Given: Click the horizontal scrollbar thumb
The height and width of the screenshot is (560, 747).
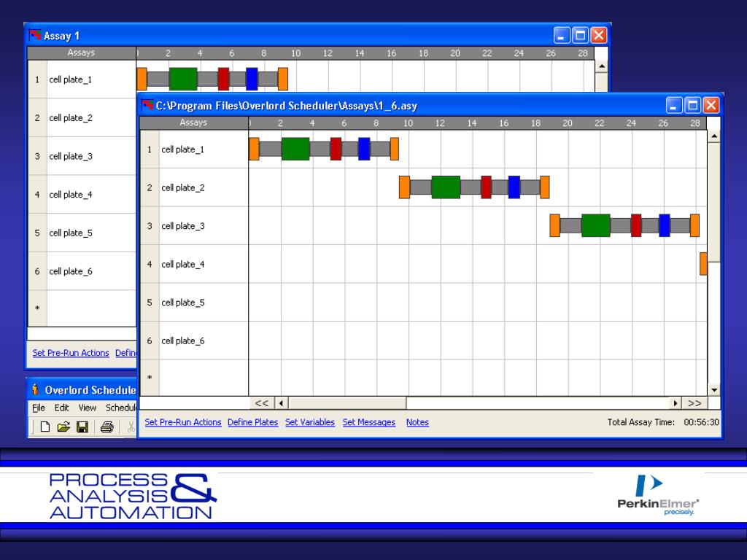Looking at the screenshot, I should click(347, 402).
